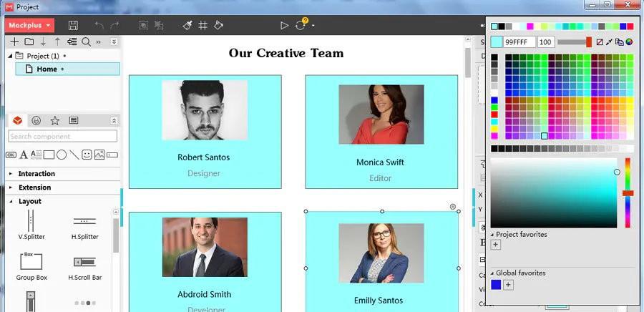Click the Monica Swift name text
644x312 pixels.
pyautogui.click(x=381, y=162)
